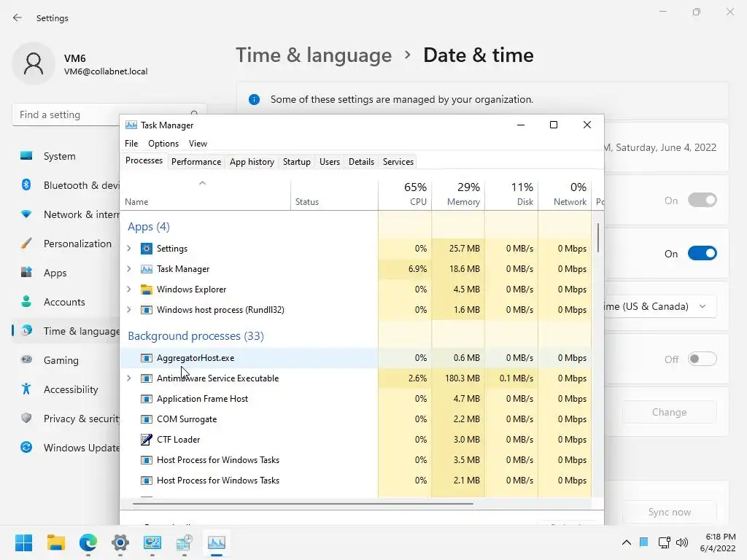Image resolution: width=747 pixels, height=560 pixels.
Task: Click the Settings app icon in process list
Action: tap(146, 249)
